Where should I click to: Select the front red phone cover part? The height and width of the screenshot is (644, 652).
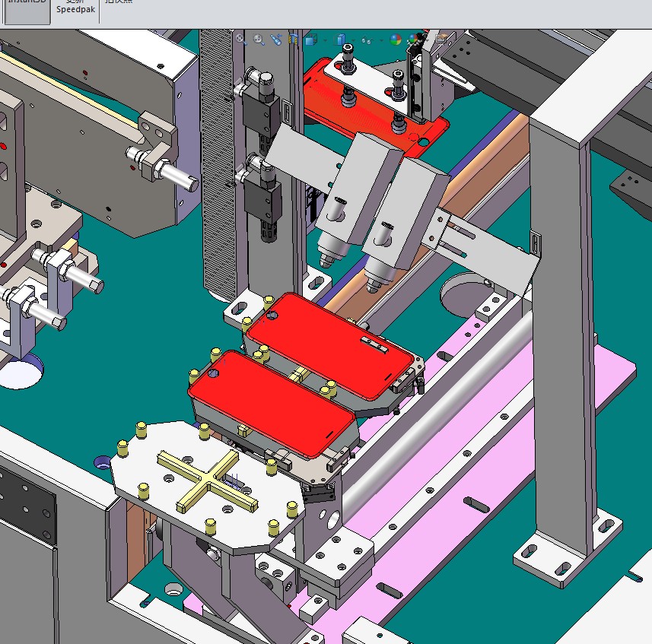click(272, 404)
